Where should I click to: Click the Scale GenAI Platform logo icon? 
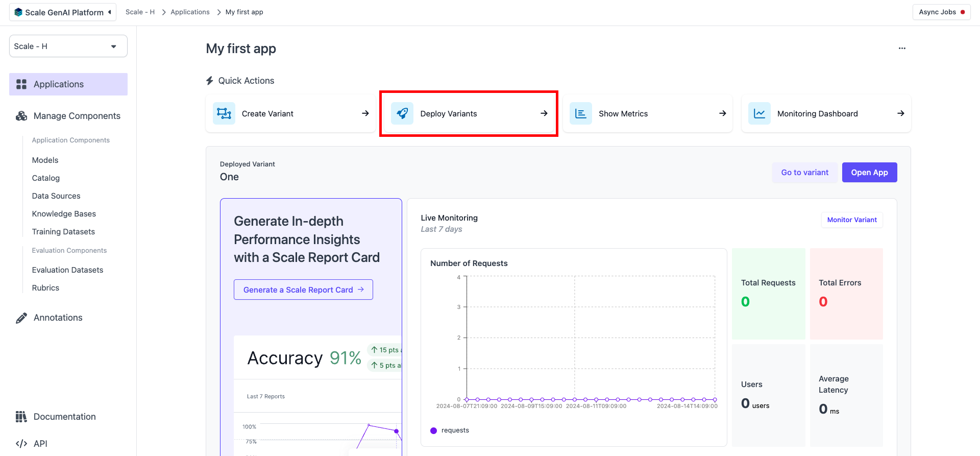pos(18,12)
